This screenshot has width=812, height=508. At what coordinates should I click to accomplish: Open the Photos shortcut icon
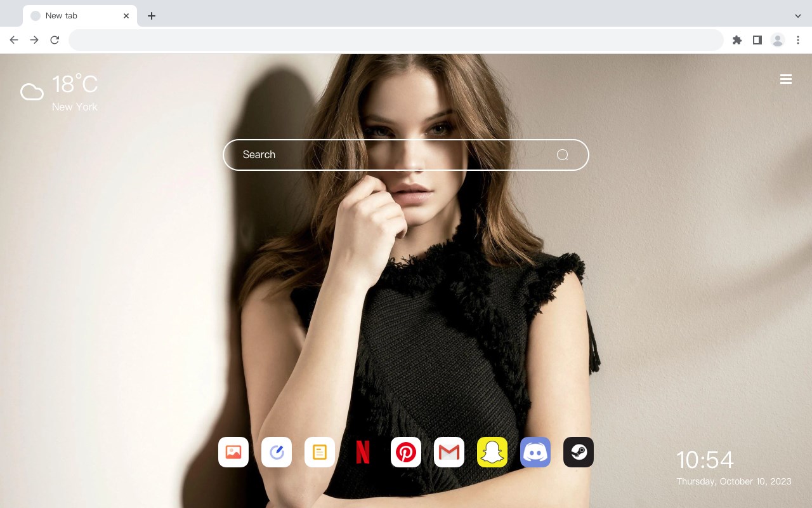233,452
